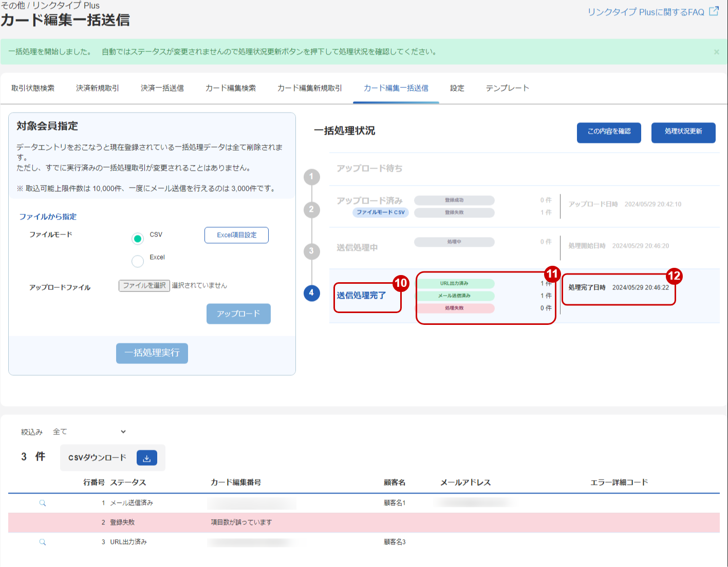Image resolution: width=728 pixels, height=567 pixels.
Task: Switch to the 決済新規取引 tab
Action: (x=98, y=88)
